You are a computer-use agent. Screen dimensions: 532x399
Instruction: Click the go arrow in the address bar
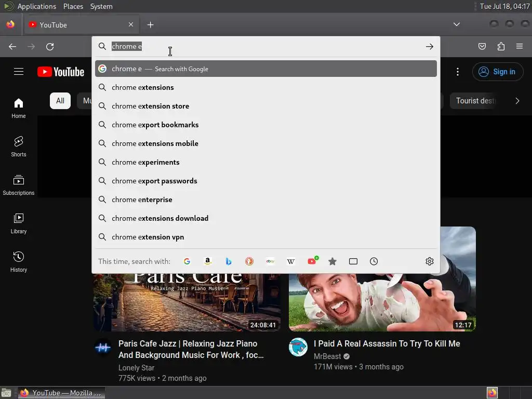[430, 46]
